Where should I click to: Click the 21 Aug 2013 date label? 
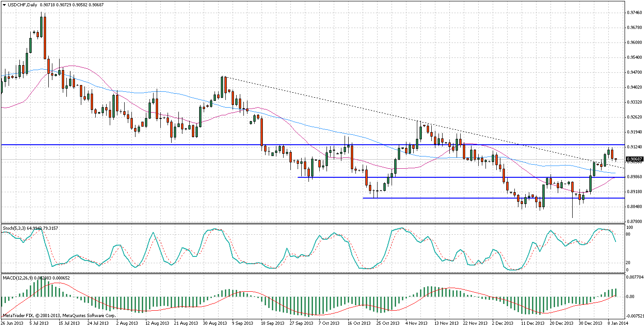pos(185,323)
